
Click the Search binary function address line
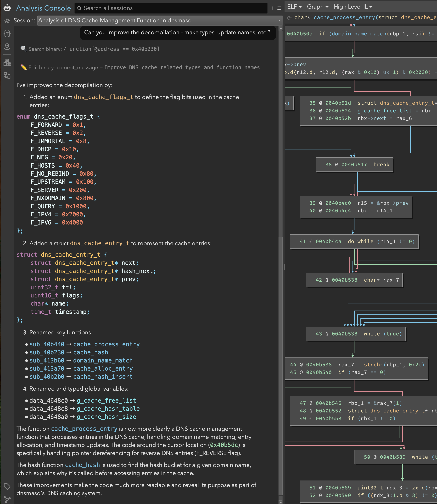click(90, 49)
